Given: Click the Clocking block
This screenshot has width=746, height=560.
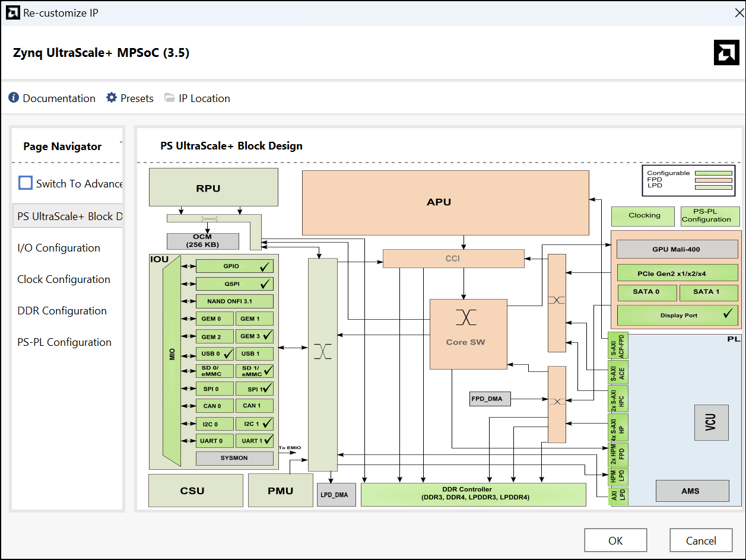Looking at the screenshot, I should (x=644, y=215).
